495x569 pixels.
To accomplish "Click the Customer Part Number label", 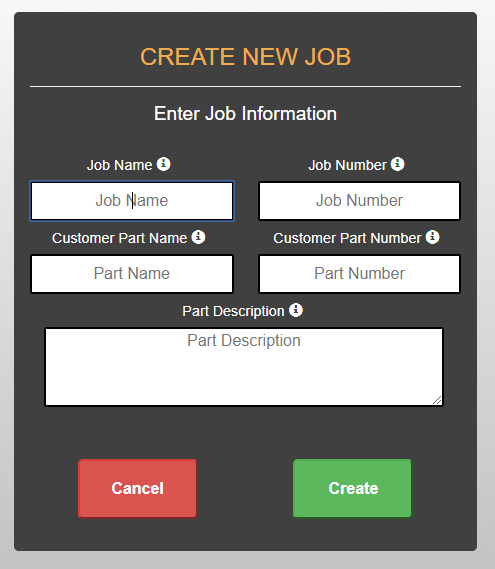I will coord(347,238).
